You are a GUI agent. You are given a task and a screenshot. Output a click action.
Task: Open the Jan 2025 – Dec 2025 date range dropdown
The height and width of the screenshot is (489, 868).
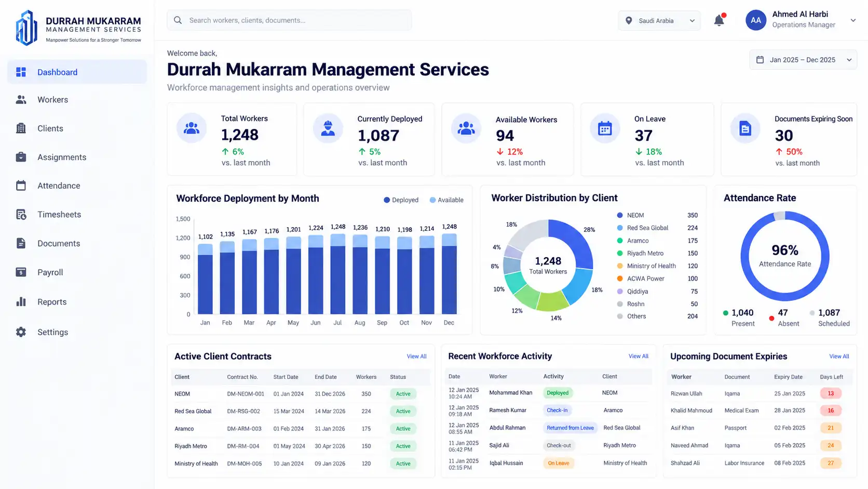(x=803, y=60)
